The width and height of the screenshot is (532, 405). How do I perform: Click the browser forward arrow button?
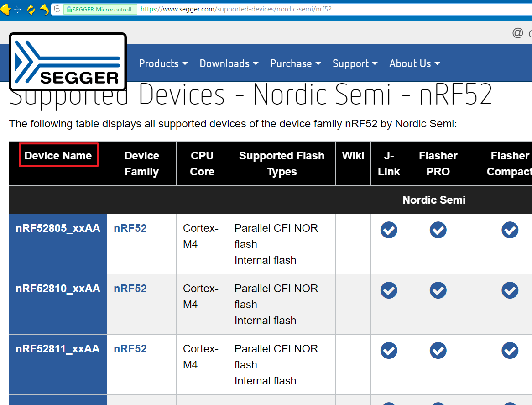pyautogui.click(x=18, y=9)
